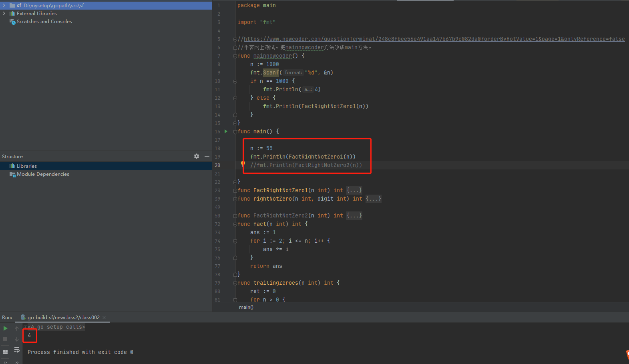Select Scratches and Consoles in the project tree
This screenshot has height=364, width=629.
(x=106, y=22)
